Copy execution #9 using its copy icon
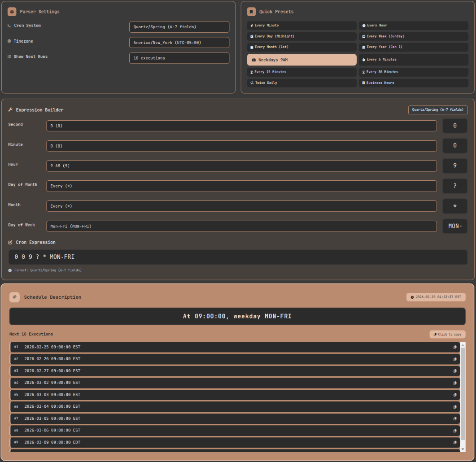The image size is (476, 462). click(x=454, y=442)
